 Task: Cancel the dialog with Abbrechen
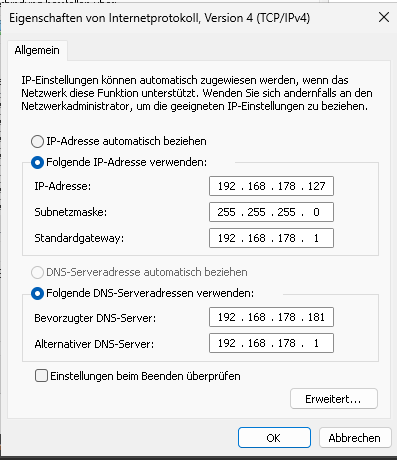[355, 438]
